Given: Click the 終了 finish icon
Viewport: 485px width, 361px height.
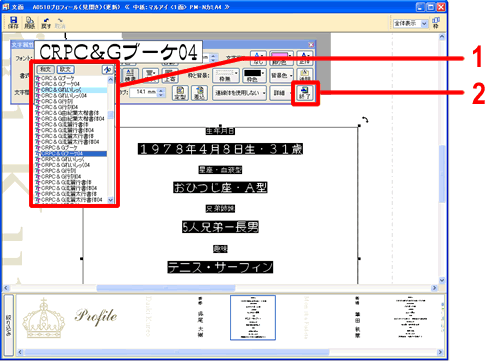Looking at the screenshot, I should (305, 93).
